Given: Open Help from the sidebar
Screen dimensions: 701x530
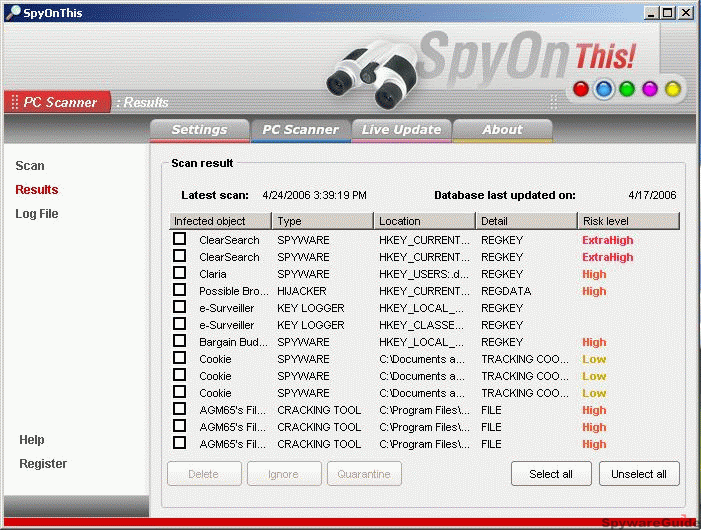Looking at the screenshot, I should [32, 440].
